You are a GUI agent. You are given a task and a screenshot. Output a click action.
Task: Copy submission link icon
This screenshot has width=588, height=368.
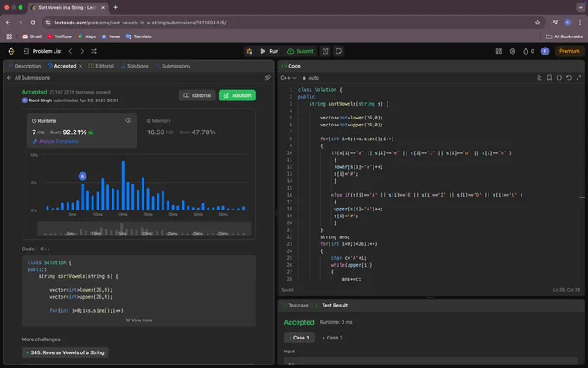(x=267, y=78)
